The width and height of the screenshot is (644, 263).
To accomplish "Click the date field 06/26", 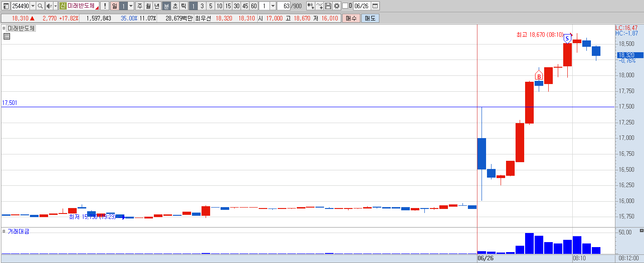I will click(x=362, y=6).
